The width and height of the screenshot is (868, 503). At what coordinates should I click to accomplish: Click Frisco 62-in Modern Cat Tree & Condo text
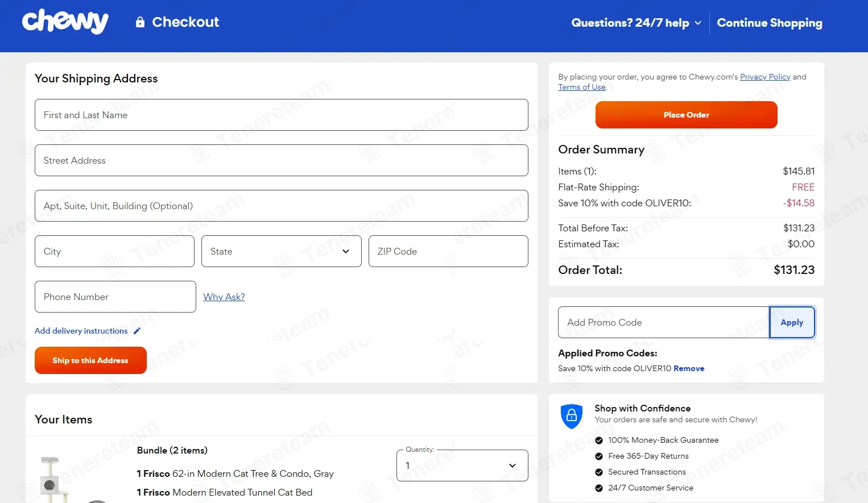tap(235, 473)
